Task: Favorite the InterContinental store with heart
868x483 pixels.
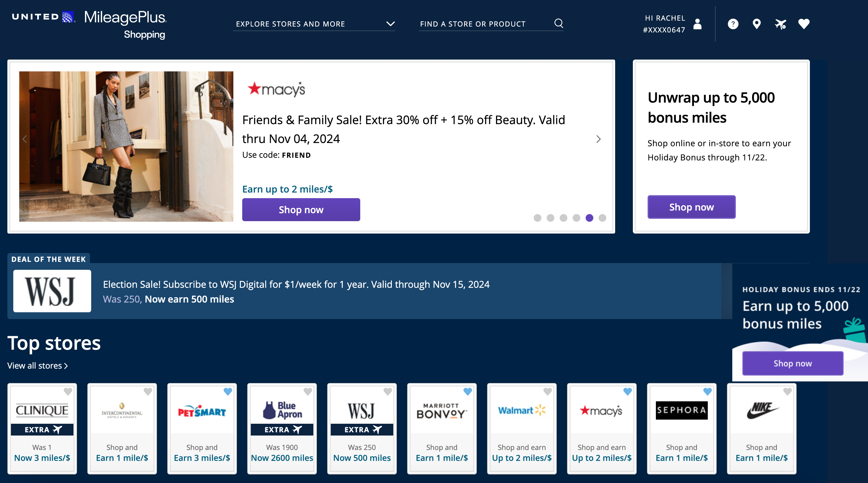Action: (x=148, y=392)
